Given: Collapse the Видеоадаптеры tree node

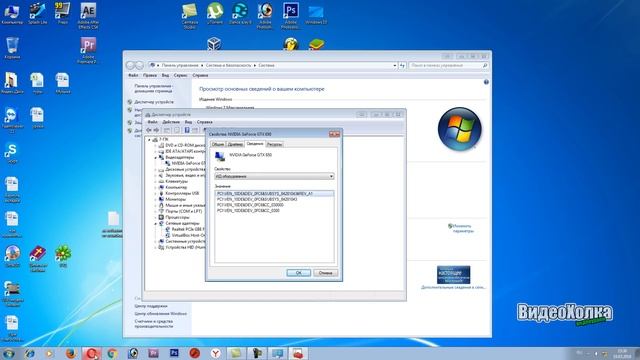Looking at the screenshot, I should (x=156, y=157).
